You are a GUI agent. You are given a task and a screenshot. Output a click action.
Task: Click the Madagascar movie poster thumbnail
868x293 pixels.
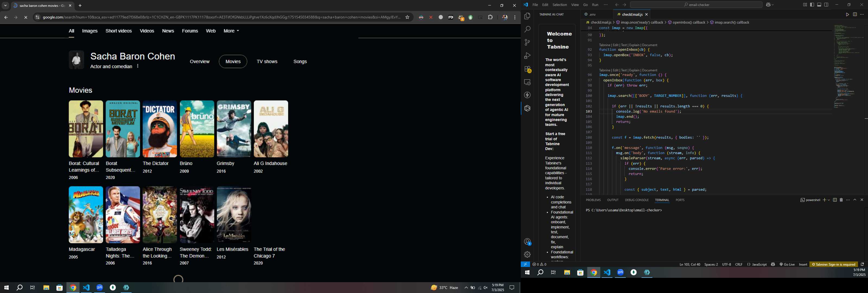[x=86, y=215]
